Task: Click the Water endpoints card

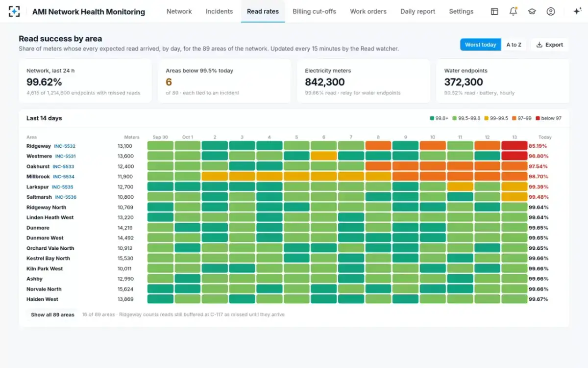Action: click(x=503, y=81)
